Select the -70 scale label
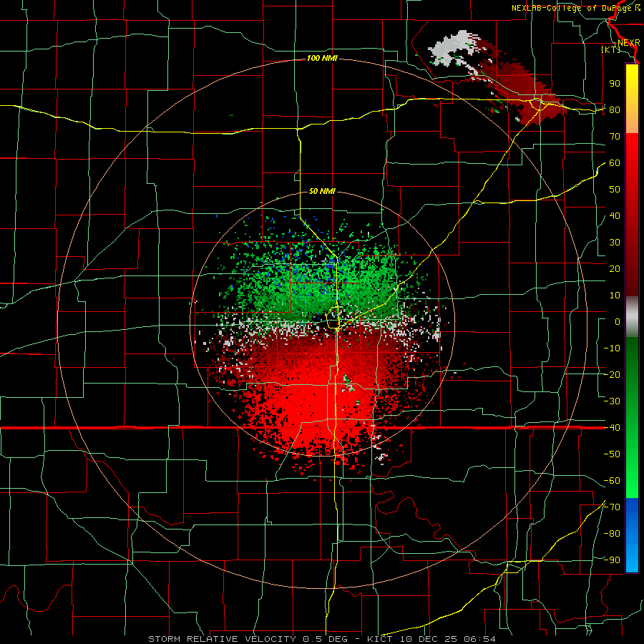644x644 pixels. [612, 507]
